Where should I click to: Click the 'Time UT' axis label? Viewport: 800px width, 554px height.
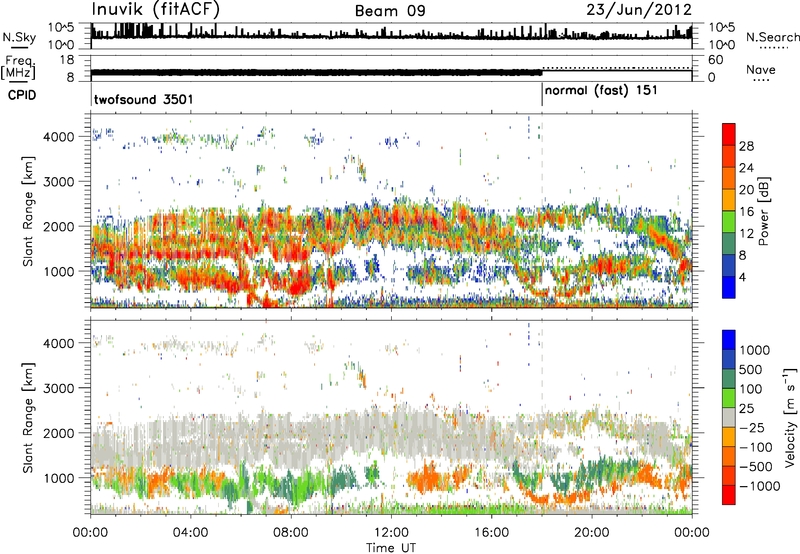click(x=391, y=547)
